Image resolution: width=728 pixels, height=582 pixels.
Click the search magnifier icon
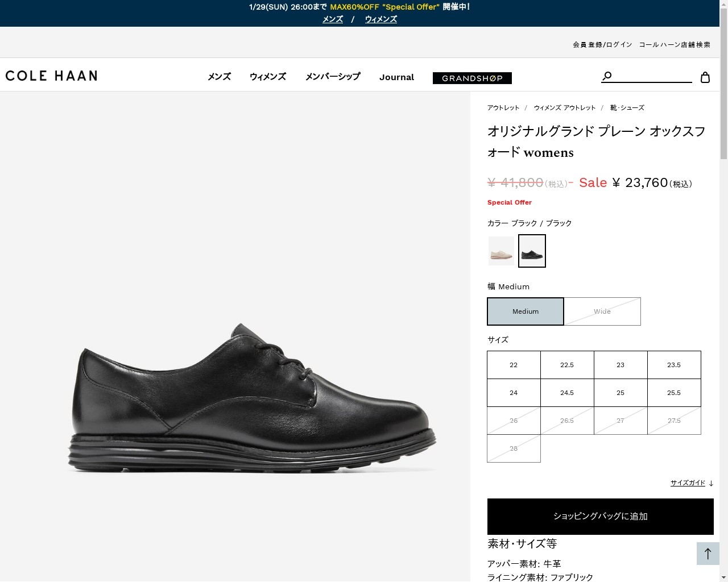tap(607, 76)
